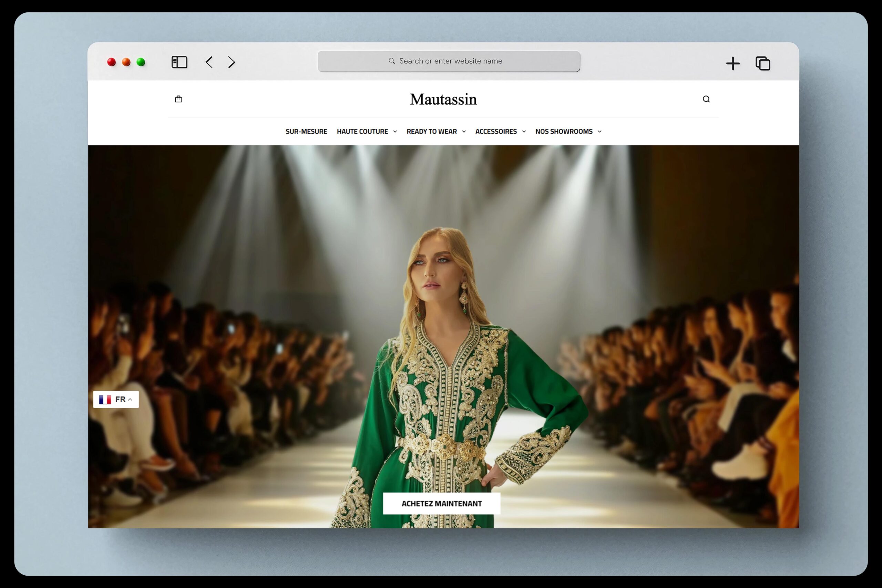This screenshot has width=882, height=588.
Task: Expand the Haute Couture menu chevron
Action: [395, 132]
